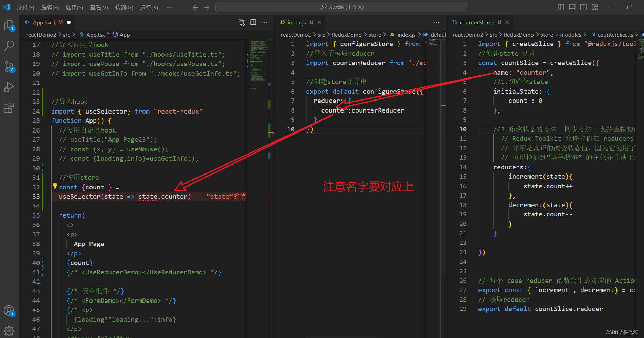Click the VS Code logo icon
This screenshot has height=338, width=644.
[6, 7]
